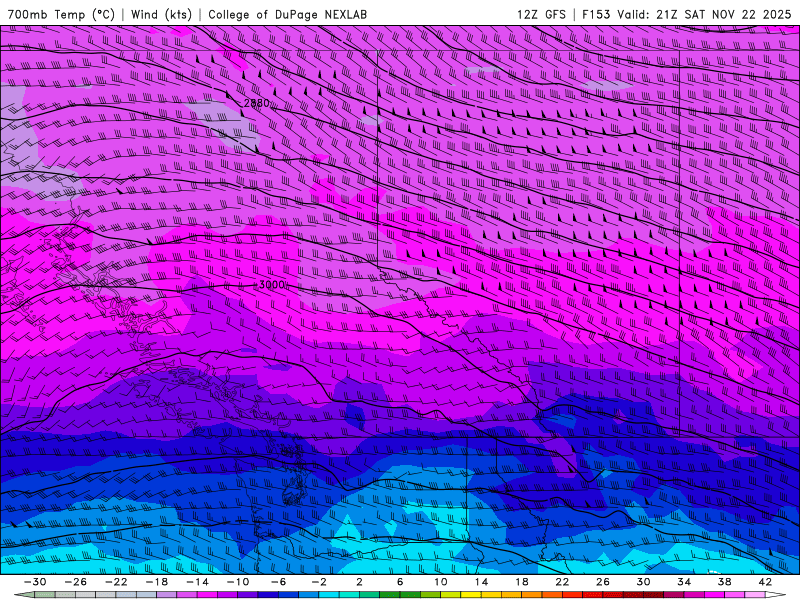Click the '18' colorbar tick label
This screenshot has width=800, height=600.
coord(521,582)
